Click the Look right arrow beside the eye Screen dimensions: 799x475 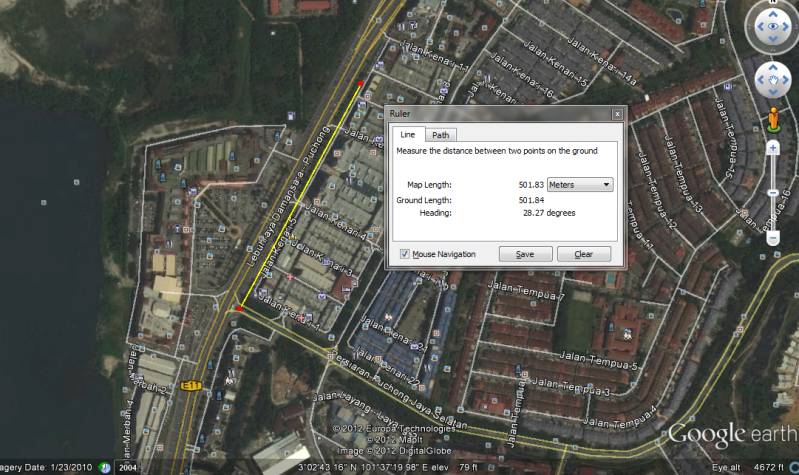[786, 27]
